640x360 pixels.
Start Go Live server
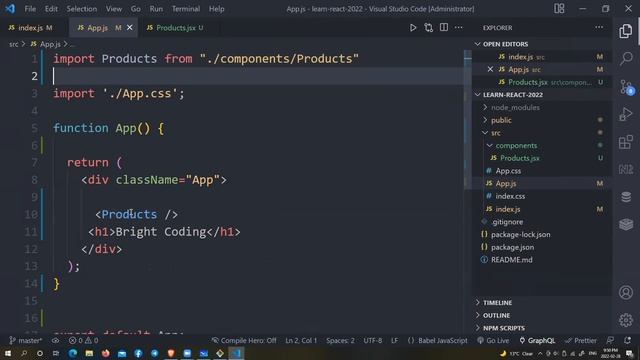[x=493, y=340]
